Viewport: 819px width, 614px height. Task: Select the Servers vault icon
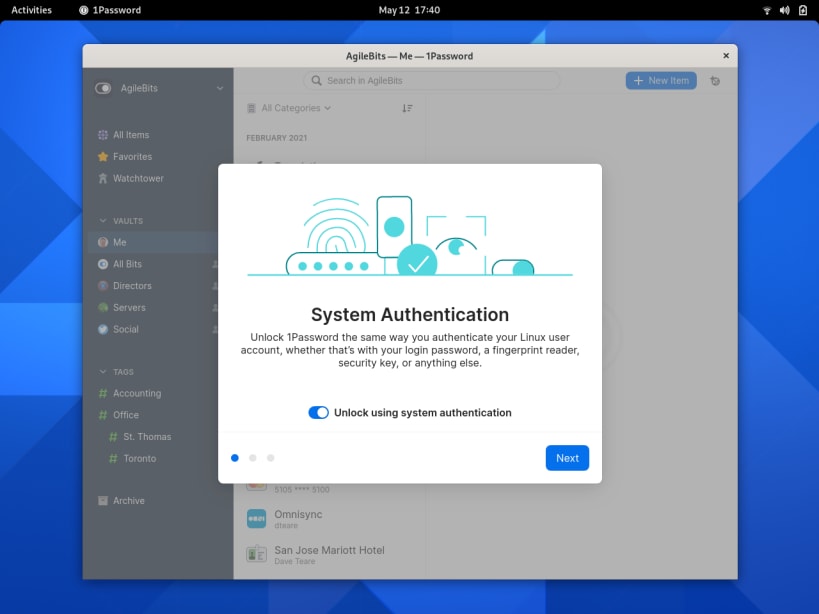103,308
